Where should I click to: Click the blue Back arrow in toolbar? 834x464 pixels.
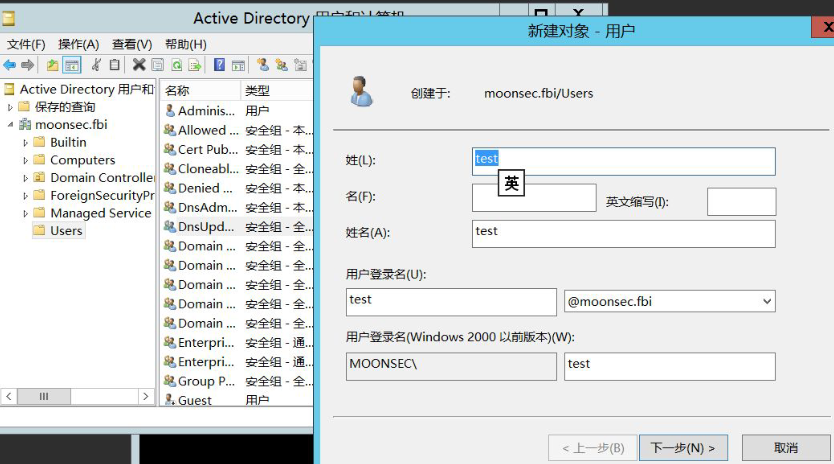(x=10, y=65)
